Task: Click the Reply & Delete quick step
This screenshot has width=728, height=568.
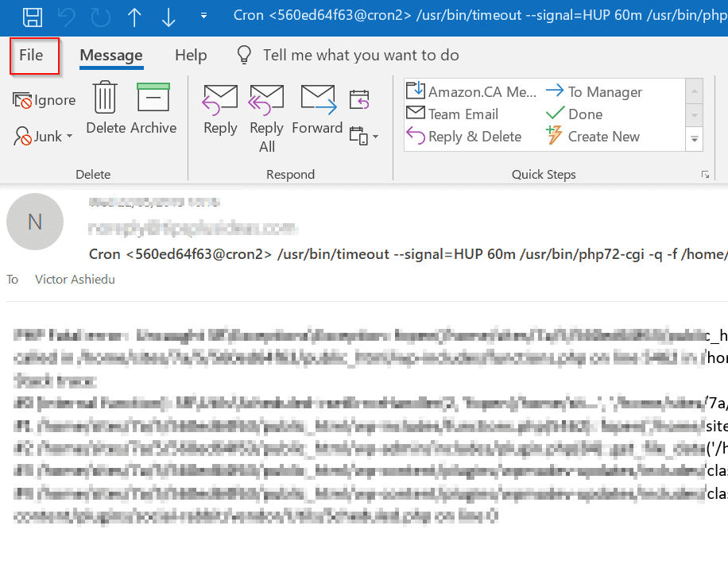Action: click(x=464, y=137)
